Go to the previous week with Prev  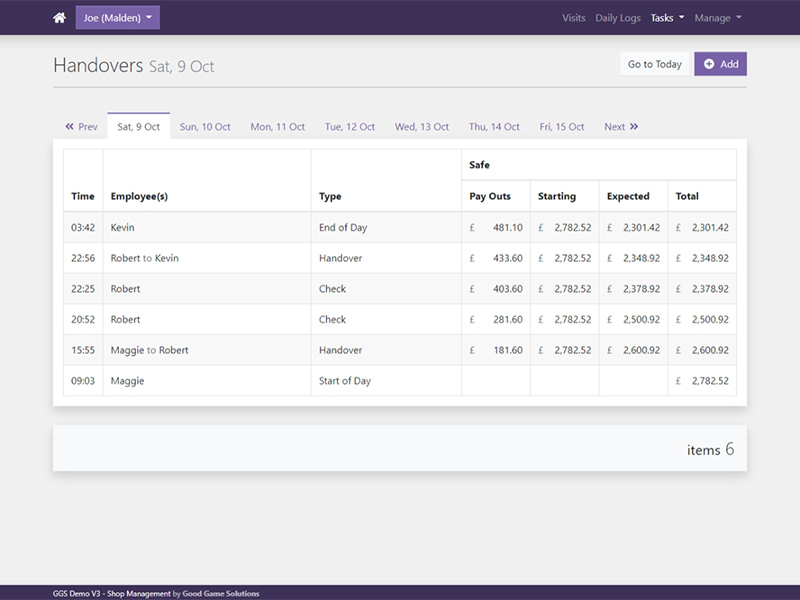(x=81, y=127)
